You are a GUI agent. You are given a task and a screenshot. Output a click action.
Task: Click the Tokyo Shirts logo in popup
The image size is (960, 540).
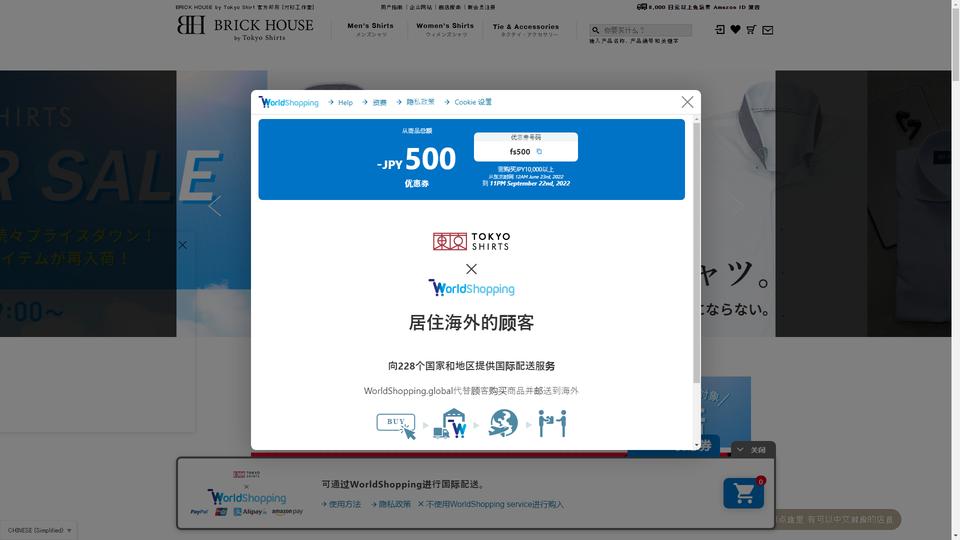471,241
